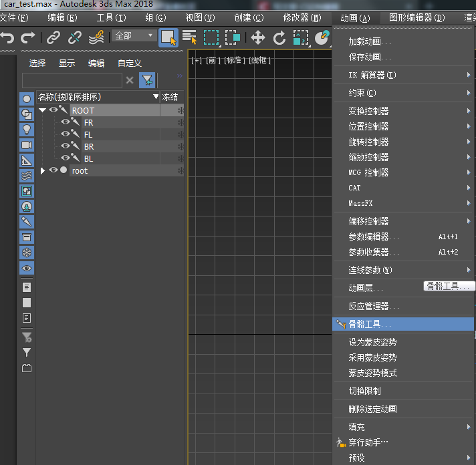Click the [前] viewport view label

213,60
